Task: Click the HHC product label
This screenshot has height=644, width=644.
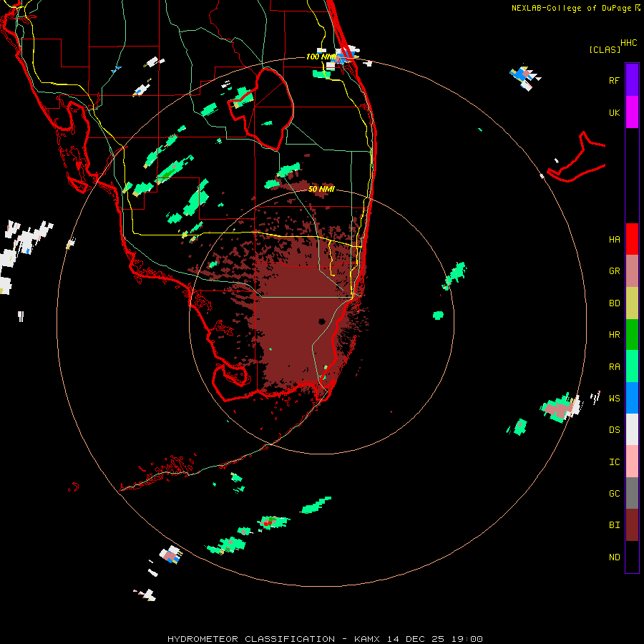Action: click(x=628, y=43)
